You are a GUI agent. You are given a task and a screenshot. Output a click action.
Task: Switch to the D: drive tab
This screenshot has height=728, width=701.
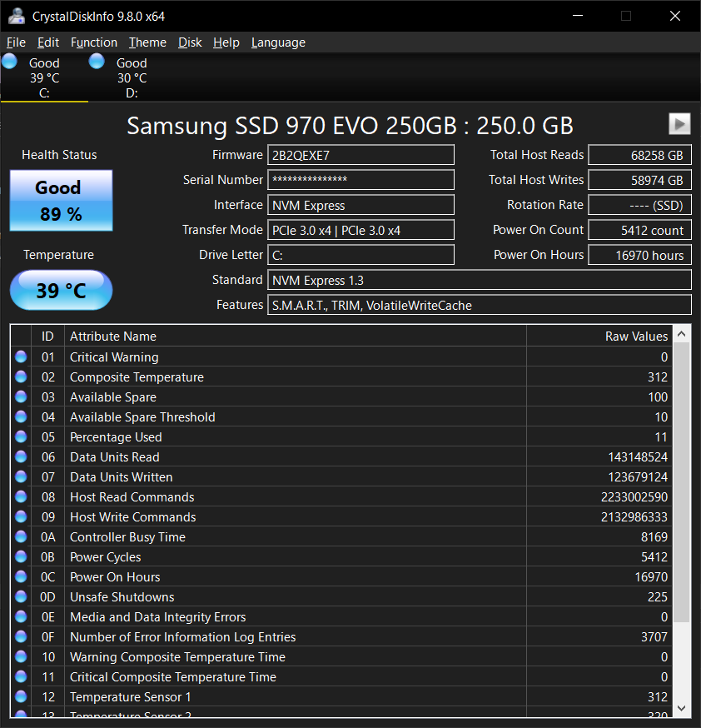pos(132,77)
